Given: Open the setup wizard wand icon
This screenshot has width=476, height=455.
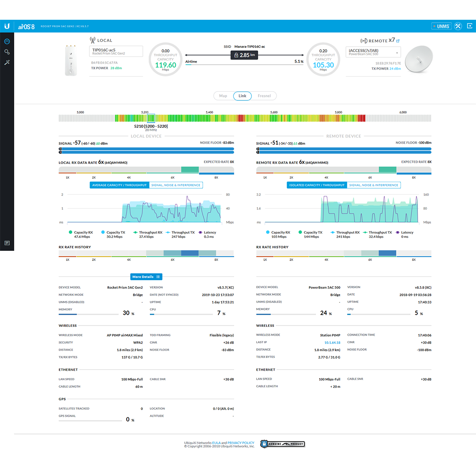Looking at the screenshot, I should (x=7, y=62).
